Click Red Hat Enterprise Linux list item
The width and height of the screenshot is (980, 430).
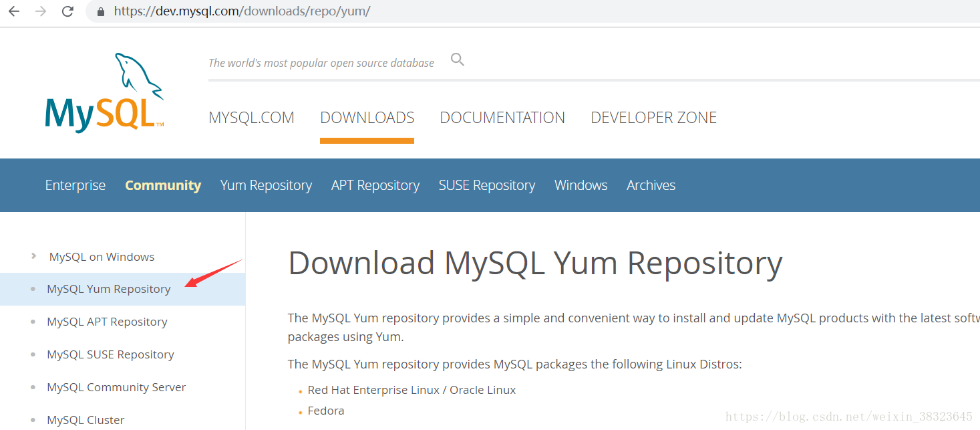[x=412, y=390]
